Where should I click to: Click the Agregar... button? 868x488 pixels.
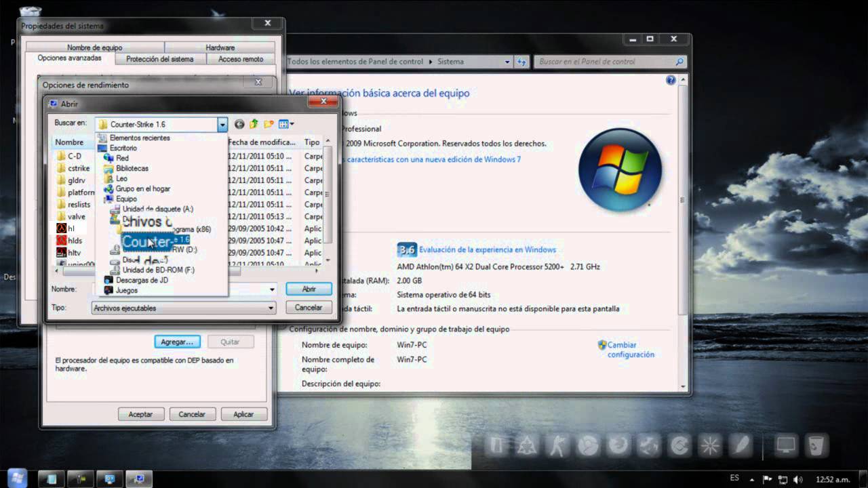click(x=178, y=342)
